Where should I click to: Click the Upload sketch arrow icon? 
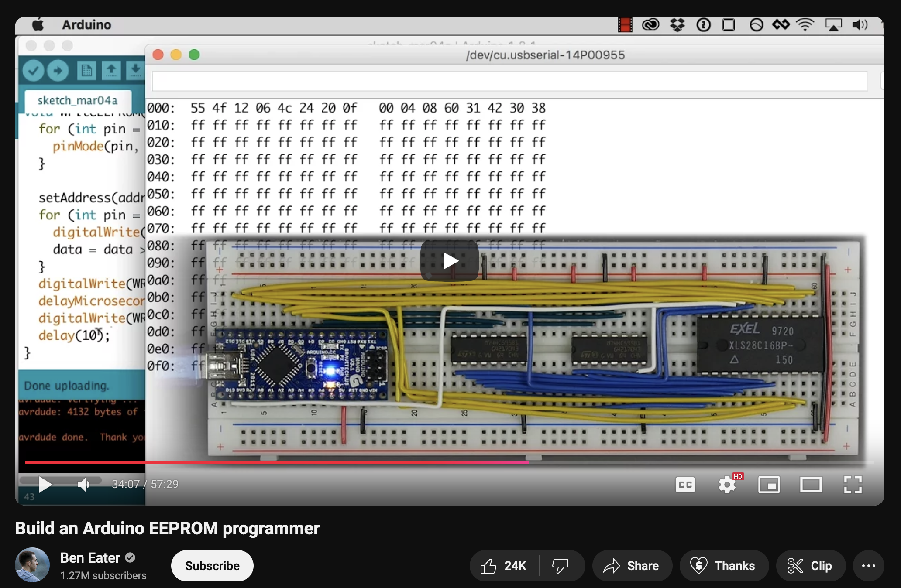58,70
